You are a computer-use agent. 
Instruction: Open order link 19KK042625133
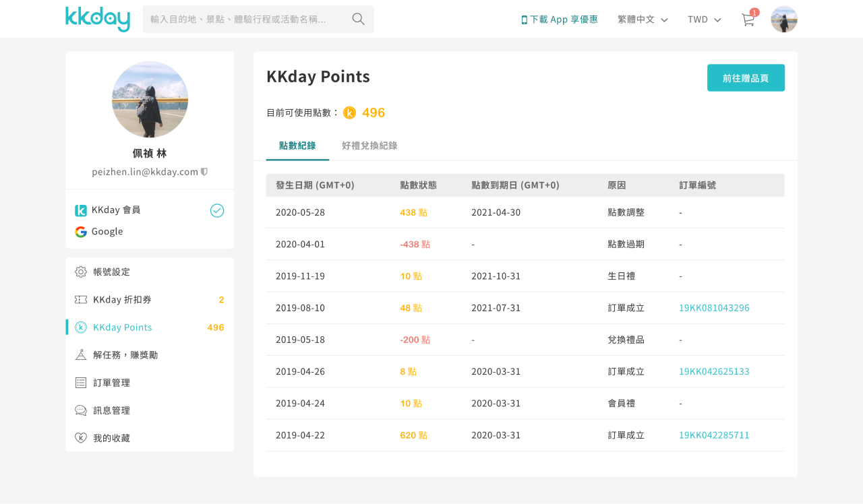coord(714,371)
